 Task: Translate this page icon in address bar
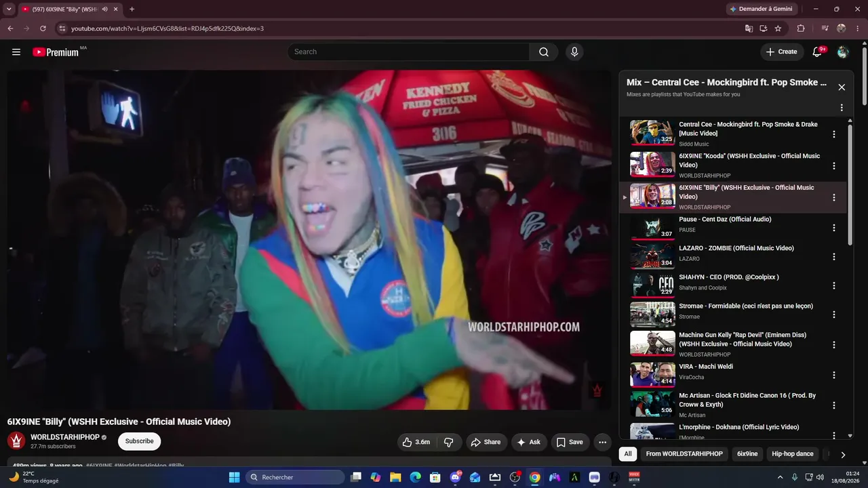pos(749,28)
